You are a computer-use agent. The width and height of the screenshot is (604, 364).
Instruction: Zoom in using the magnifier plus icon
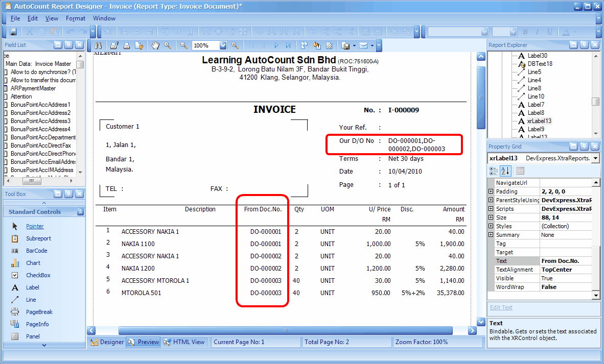tap(235, 45)
